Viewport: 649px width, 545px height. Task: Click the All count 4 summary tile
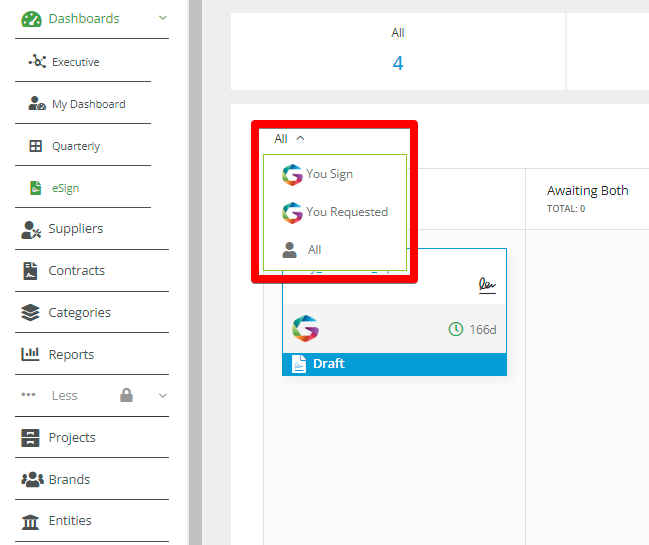click(398, 52)
